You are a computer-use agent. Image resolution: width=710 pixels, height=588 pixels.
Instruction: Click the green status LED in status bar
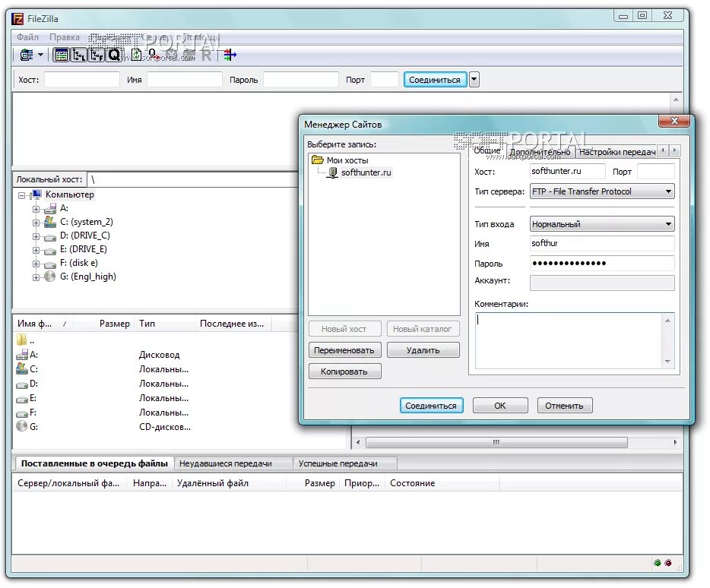[658, 563]
